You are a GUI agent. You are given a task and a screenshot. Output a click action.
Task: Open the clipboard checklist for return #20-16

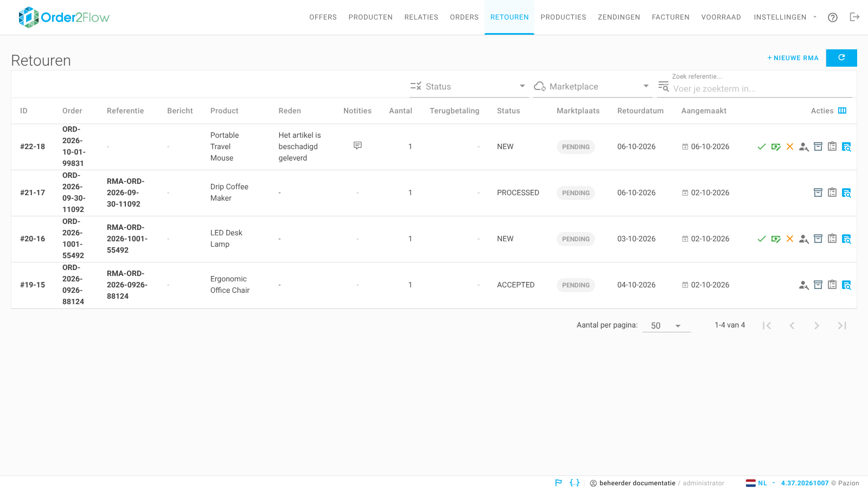tap(832, 239)
